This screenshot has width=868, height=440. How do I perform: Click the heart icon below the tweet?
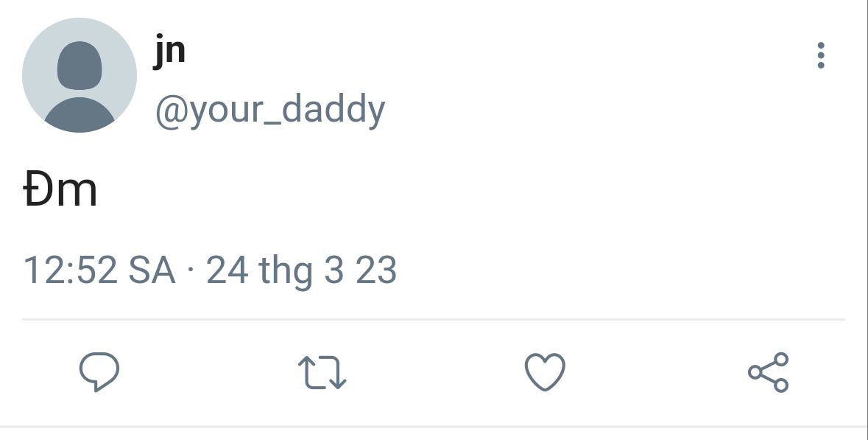[x=545, y=372]
